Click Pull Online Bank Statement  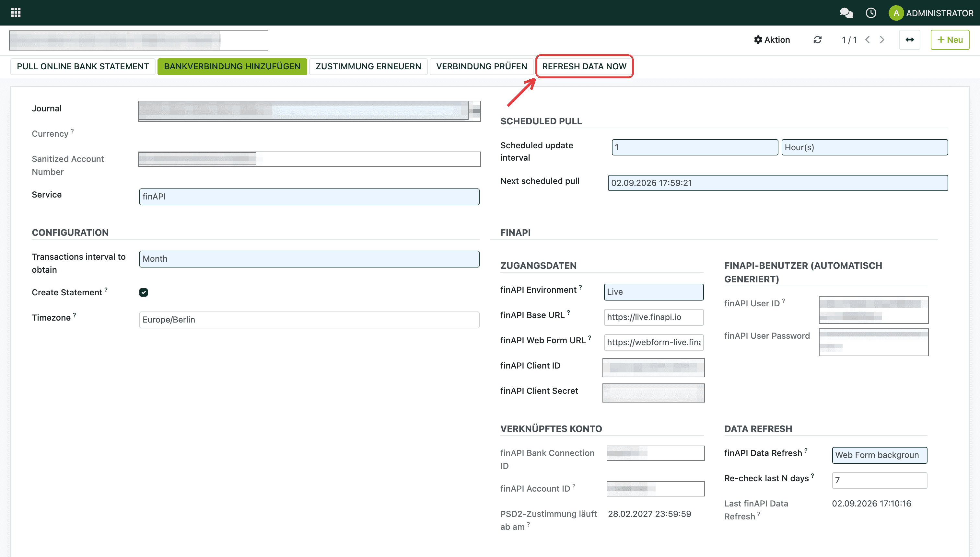tap(83, 67)
